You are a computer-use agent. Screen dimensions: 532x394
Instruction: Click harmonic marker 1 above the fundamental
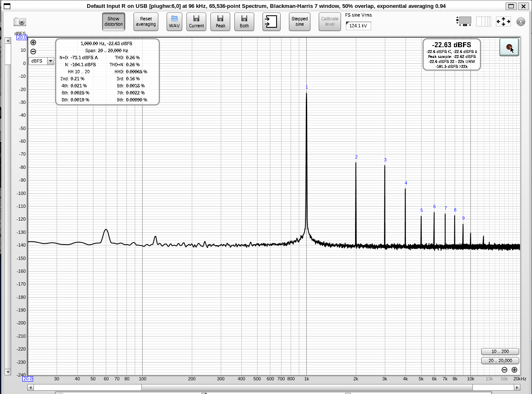pos(307,87)
